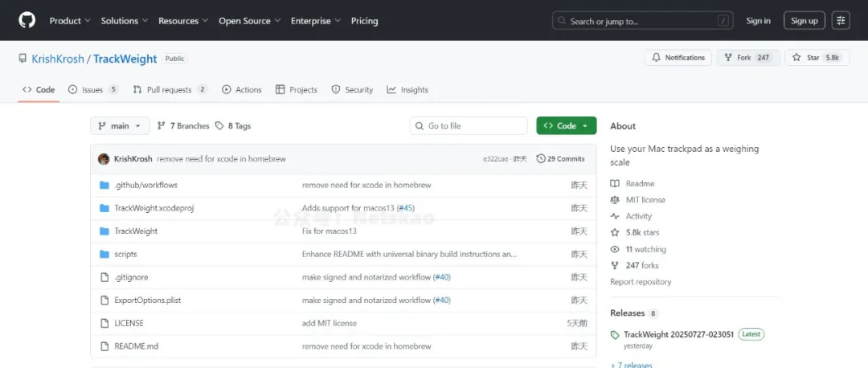The image size is (868, 368).
Task: Open the KrishKrosh owner profile link
Action: point(58,59)
